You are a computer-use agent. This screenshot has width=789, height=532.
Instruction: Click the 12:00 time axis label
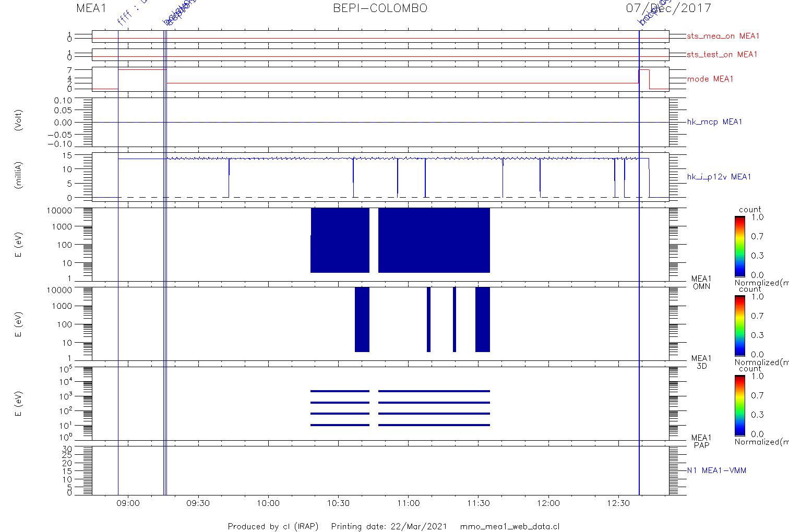(x=548, y=503)
